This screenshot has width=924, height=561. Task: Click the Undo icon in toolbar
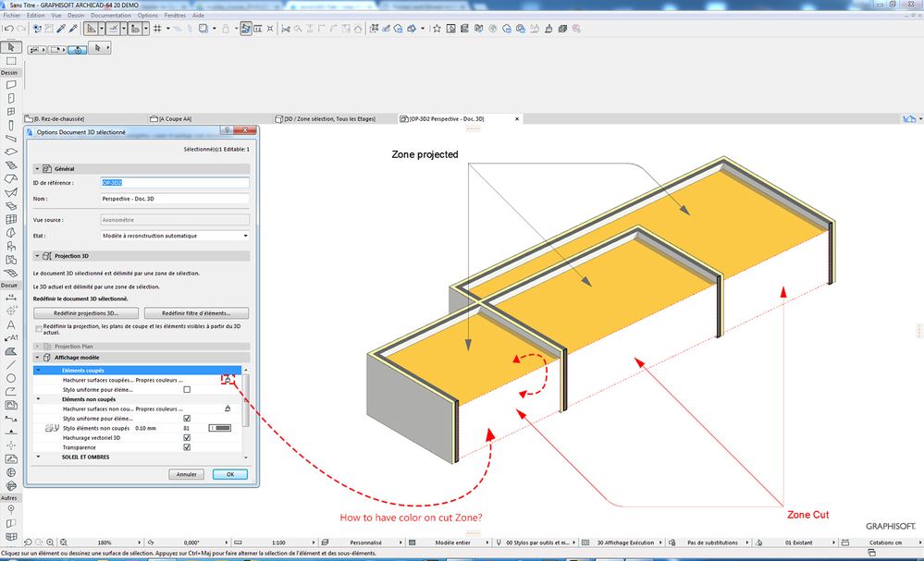(x=8, y=29)
